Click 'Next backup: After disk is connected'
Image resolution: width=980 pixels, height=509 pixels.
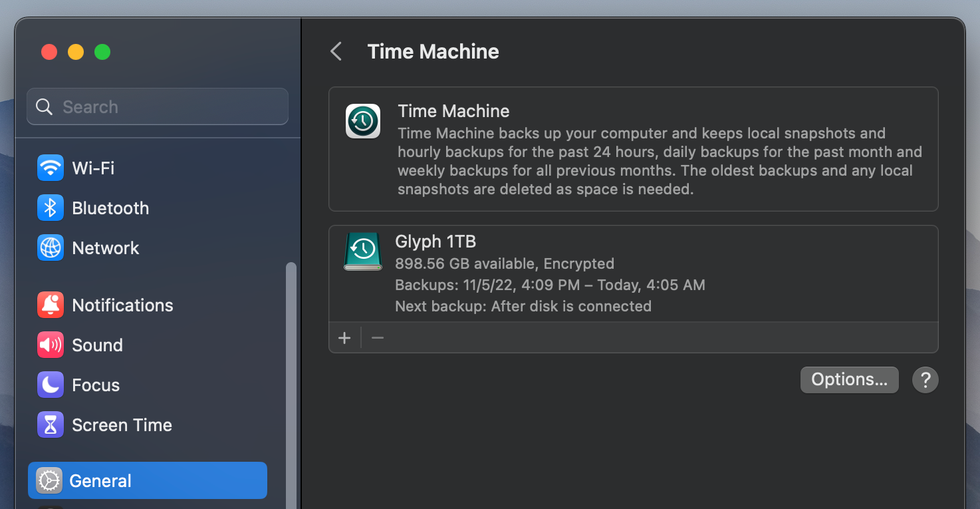click(523, 307)
